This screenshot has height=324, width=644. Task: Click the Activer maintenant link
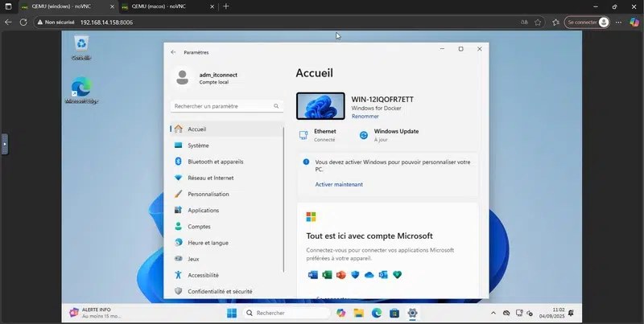[x=338, y=184]
